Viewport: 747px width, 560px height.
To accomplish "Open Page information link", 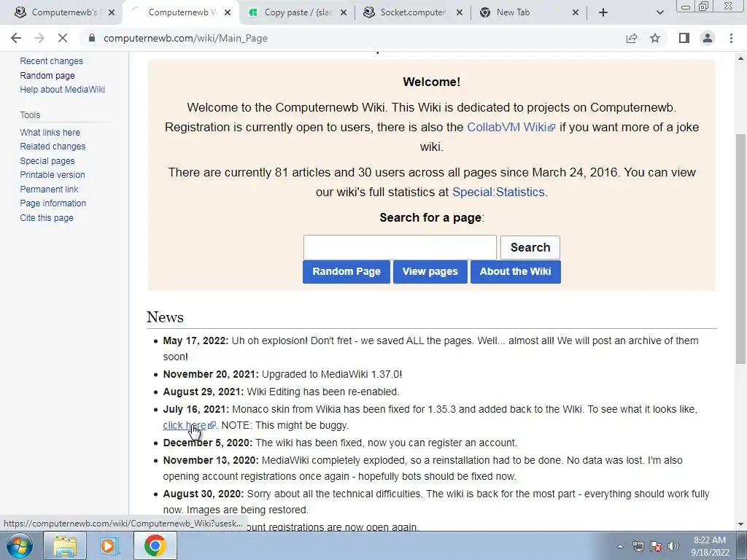I will (53, 203).
